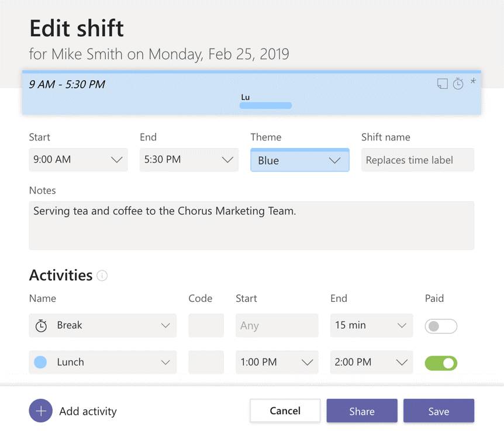The width and height of the screenshot is (504, 444).
Task: Expand the Break 15 min duration dropdown
Action: click(x=371, y=326)
